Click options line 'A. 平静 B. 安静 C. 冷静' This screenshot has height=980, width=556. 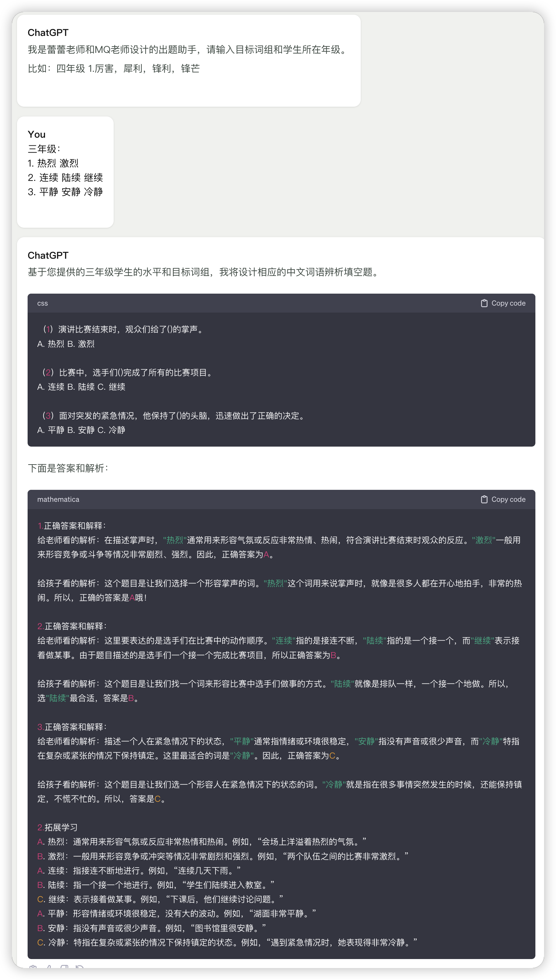coord(81,430)
